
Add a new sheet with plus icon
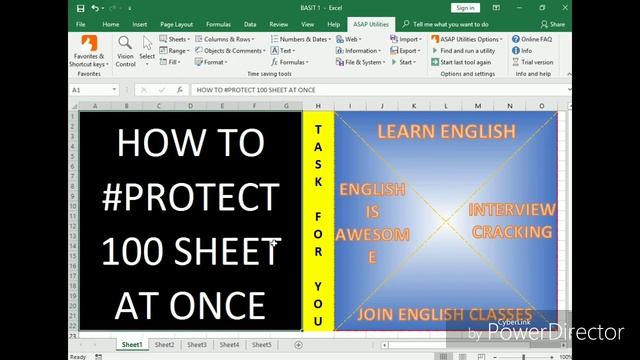(298, 345)
